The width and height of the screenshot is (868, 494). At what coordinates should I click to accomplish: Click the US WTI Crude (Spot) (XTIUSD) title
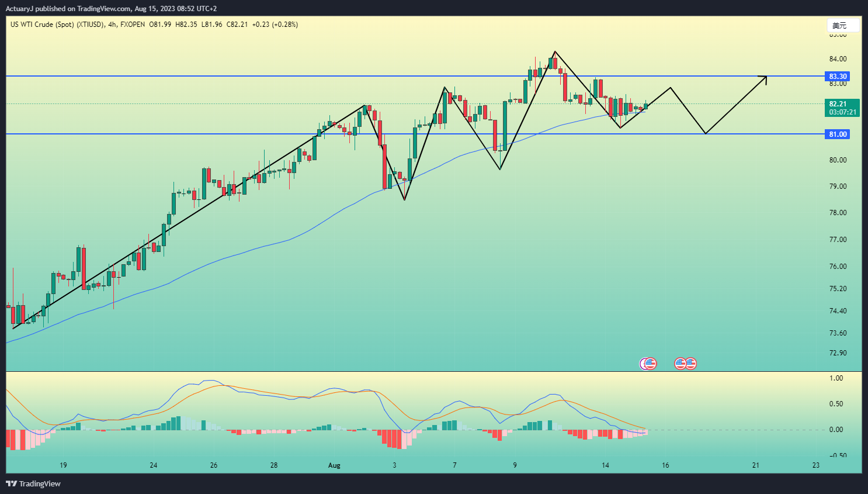(58, 25)
